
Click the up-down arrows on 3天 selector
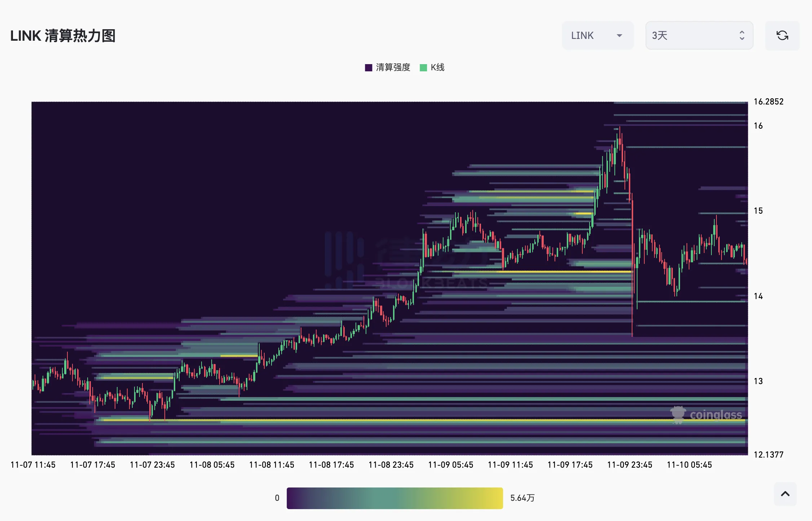coord(742,35)
